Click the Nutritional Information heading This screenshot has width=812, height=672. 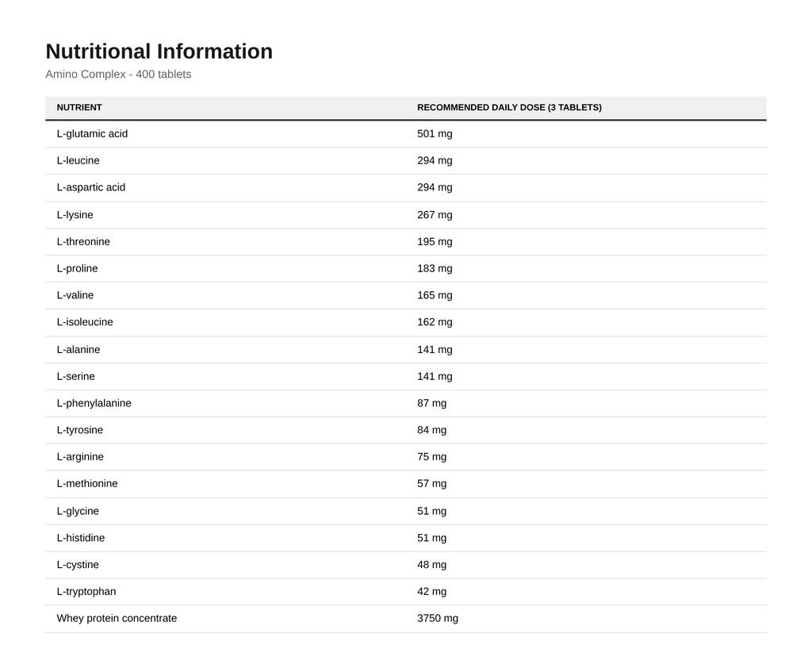[x=159, y=52]
